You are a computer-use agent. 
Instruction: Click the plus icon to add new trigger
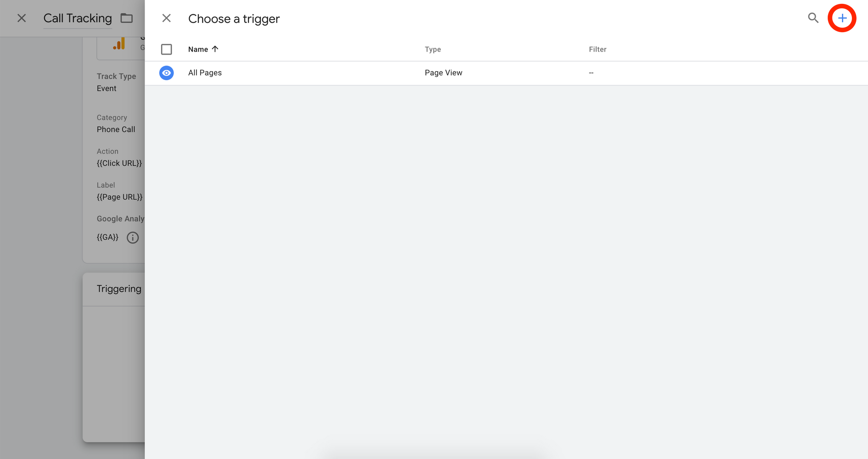[842, 18]
